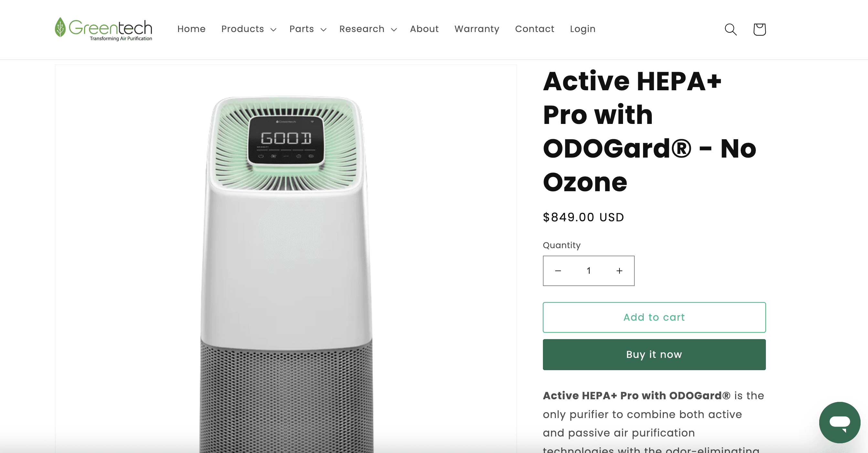Click the Add to cart button
868x453 pixels.
click(x=654, y=317)
